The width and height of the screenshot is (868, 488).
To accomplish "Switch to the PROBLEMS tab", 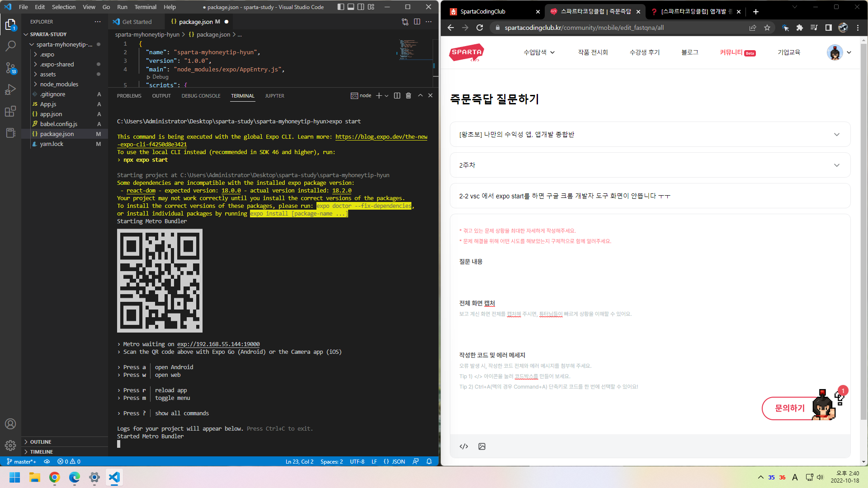I will pyautogui.click(x=129, y=96).
